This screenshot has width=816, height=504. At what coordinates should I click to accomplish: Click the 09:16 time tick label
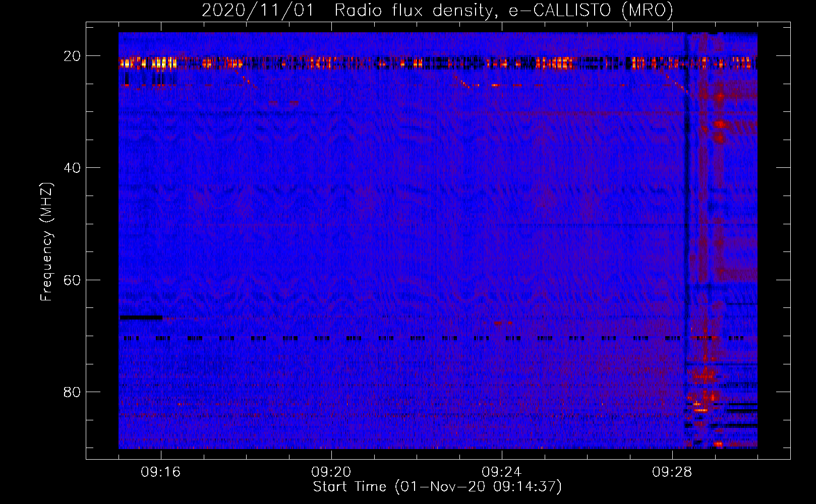tap(161, 472)
